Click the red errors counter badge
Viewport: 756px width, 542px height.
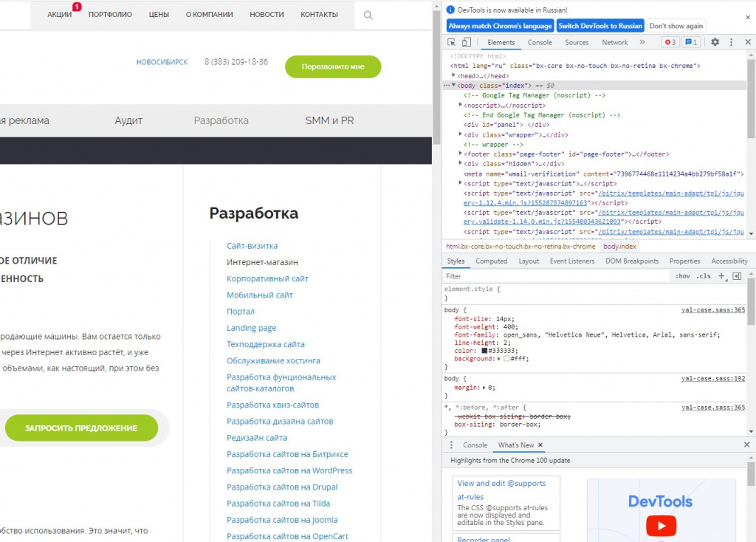(x=670, y=42)
